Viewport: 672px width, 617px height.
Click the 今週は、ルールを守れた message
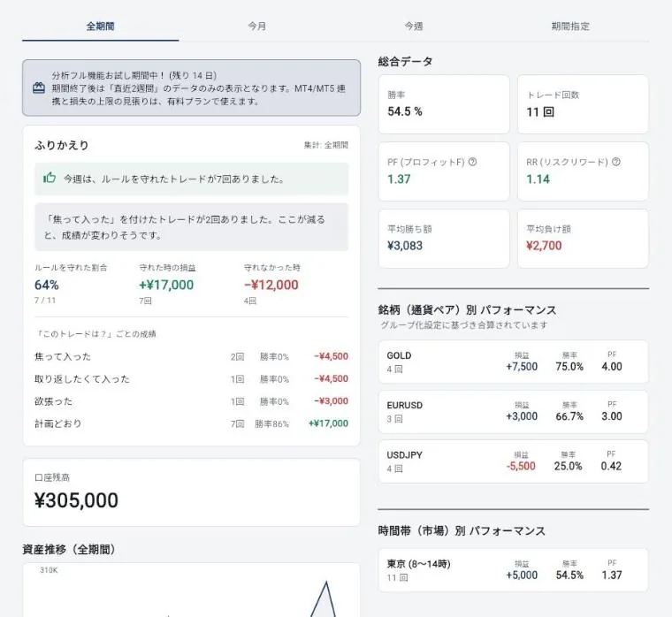[191, 179]
